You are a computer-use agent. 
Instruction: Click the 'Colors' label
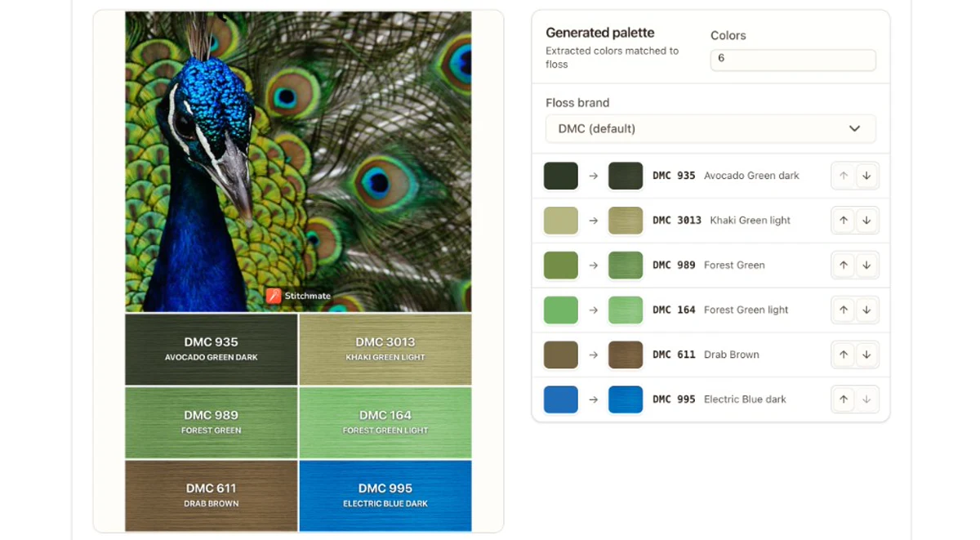(728, 36)
